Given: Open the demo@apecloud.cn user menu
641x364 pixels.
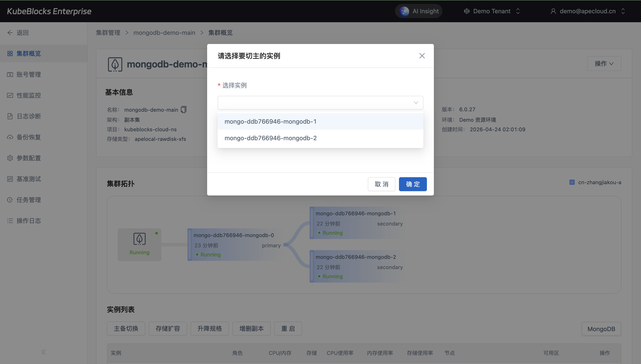Looking at the screenshot, I should coord(587,11).
